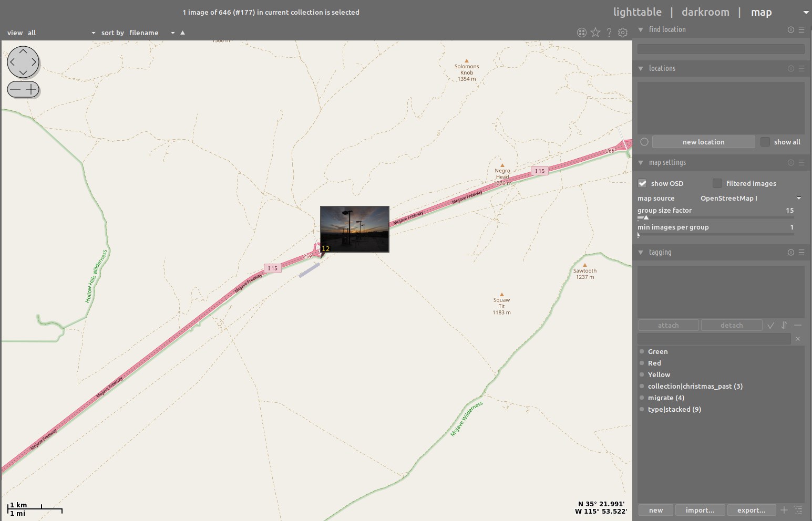
Task: Open the map source dropdown
Action: coord(751,198)
